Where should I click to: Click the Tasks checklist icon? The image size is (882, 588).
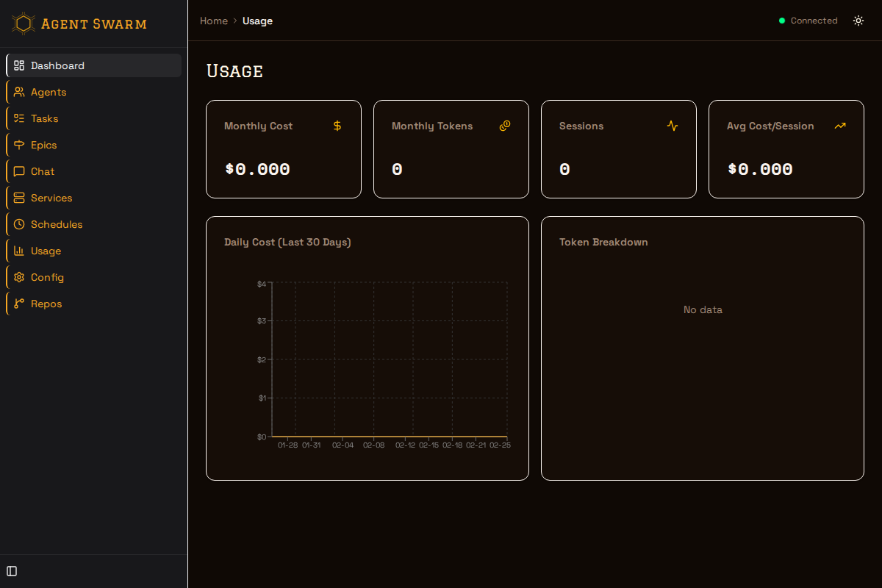pyautogui.click(x=19, y=118)
